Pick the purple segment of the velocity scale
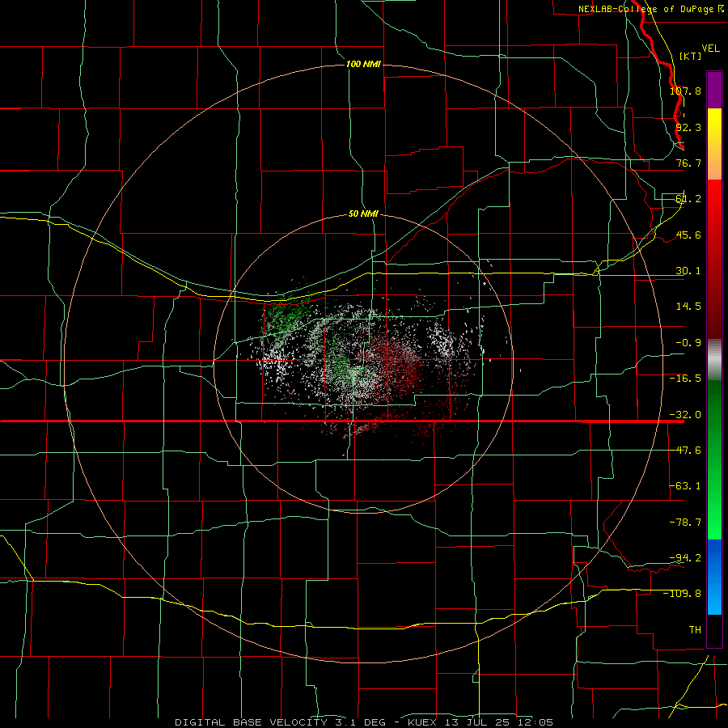The image size is (728, 728). (714, 90)
